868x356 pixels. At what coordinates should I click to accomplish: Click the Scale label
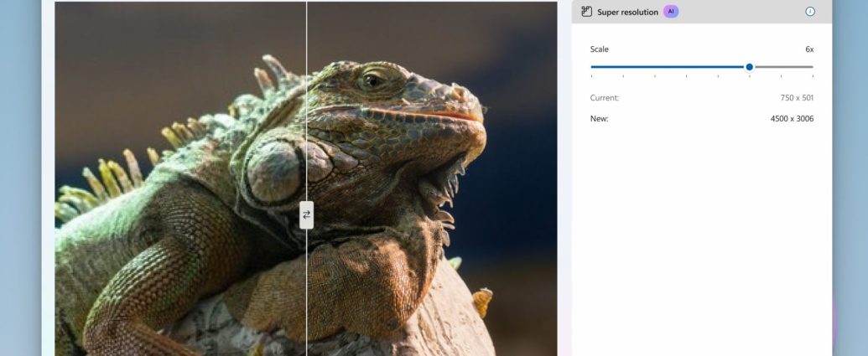coord(600,49)
